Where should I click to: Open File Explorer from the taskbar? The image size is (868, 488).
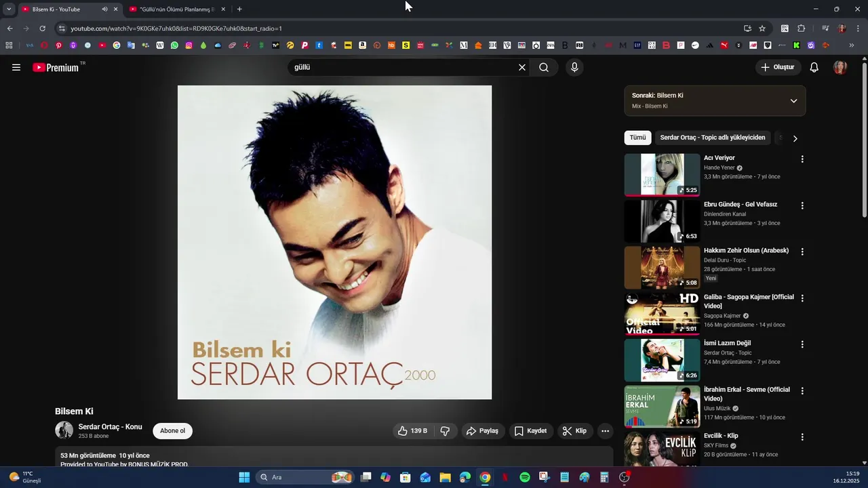446,477
